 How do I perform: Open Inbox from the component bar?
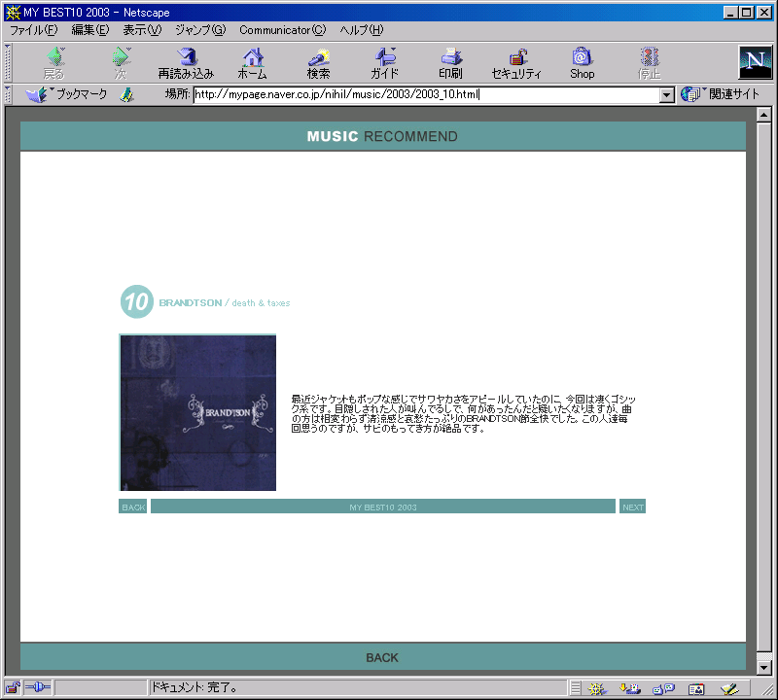point(629,688)
